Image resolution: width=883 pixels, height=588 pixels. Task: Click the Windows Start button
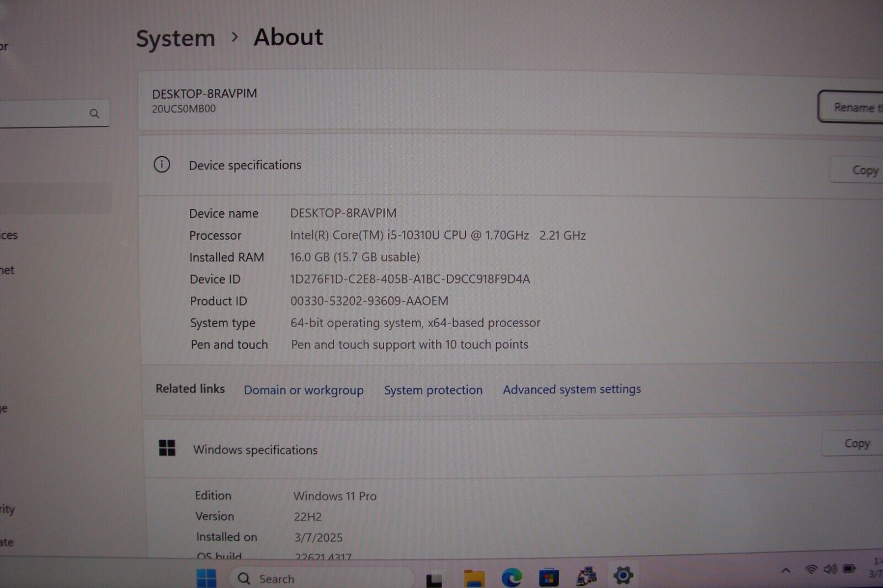[x=206, y=578]
